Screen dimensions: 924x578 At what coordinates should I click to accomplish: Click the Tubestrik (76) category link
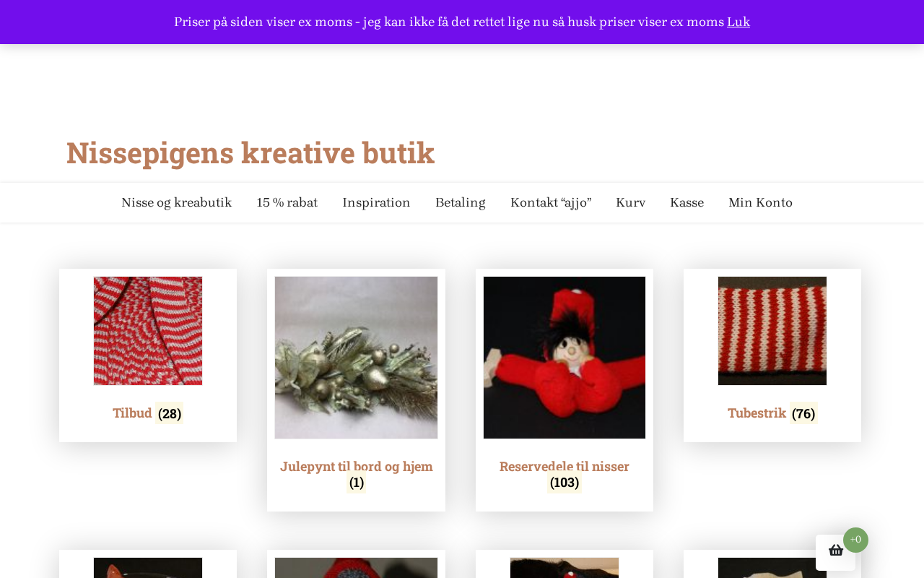click(x=772, y=413)
